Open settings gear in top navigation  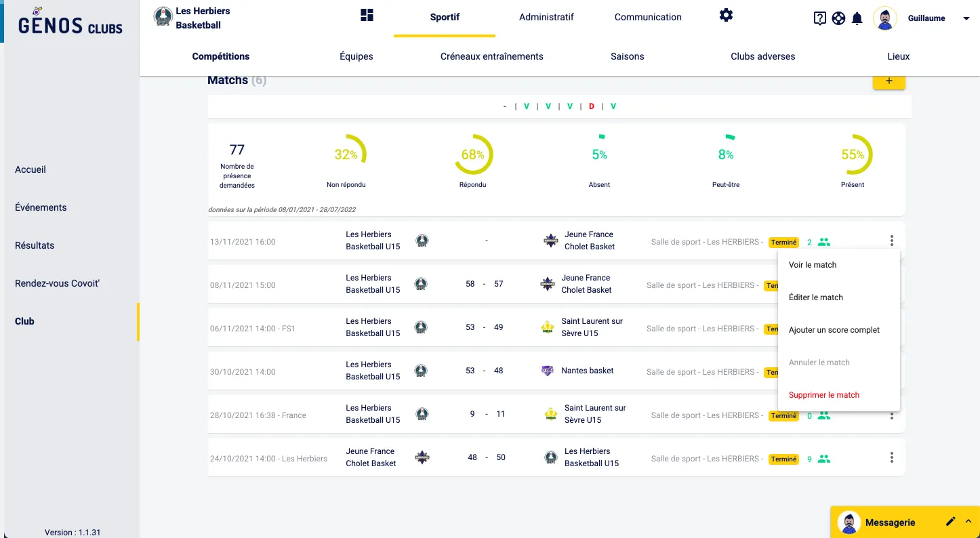(x=726, y=15)
